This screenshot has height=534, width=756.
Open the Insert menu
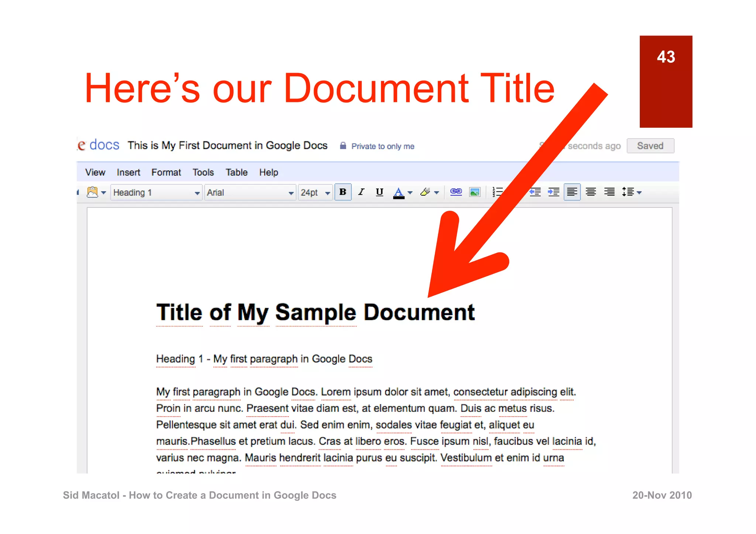coord(128,172)
